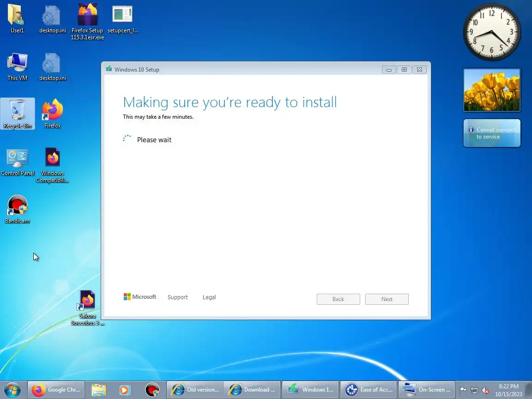Switch to Old version... Internet Explorer window

[195, 390]
